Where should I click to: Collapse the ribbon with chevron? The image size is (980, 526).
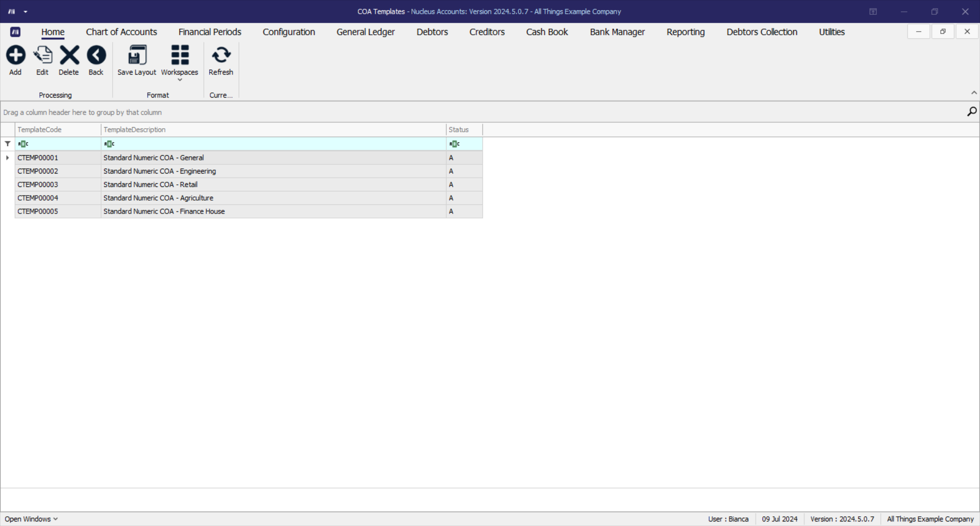[x=974, y=93]
